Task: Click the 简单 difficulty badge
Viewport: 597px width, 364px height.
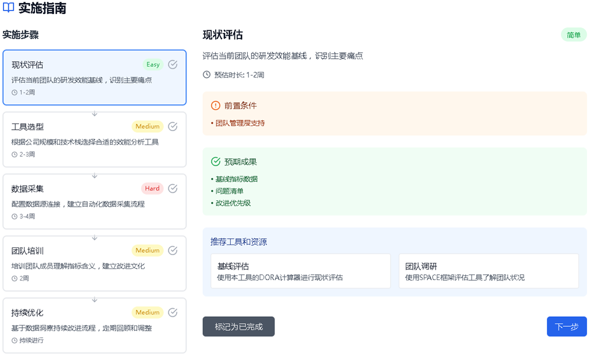Action: pyautogui.click(x=574, y=35)
